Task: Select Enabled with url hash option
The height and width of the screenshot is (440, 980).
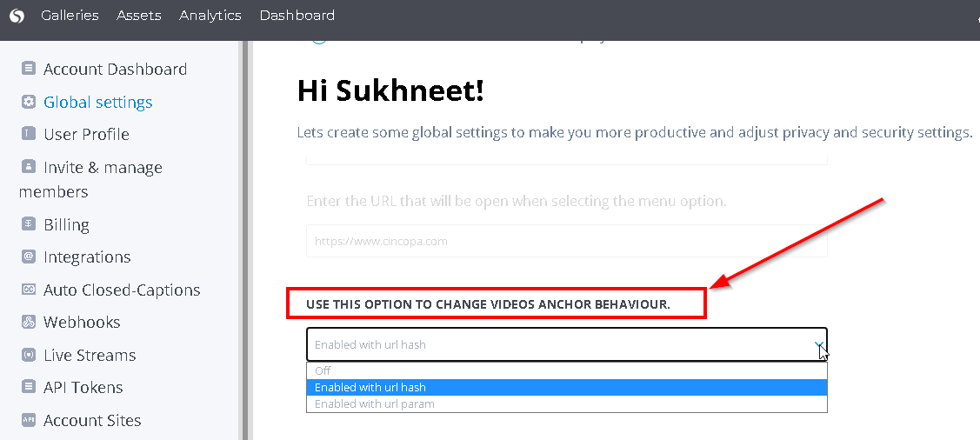Action: coord(567,388)
